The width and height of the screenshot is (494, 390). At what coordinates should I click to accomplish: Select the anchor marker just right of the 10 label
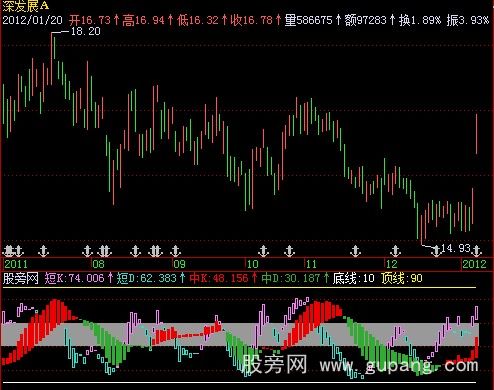pos(264,251)
